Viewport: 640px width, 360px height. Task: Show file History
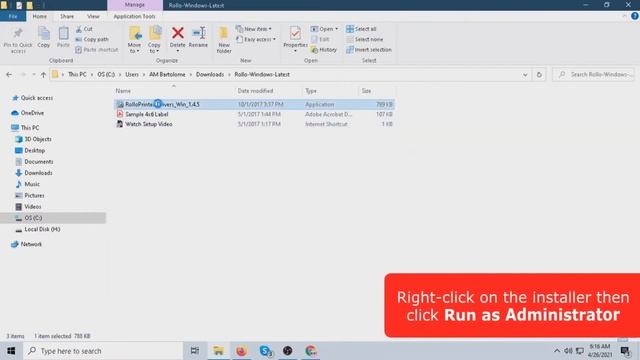pyautogui.click(x=324, y=49)
